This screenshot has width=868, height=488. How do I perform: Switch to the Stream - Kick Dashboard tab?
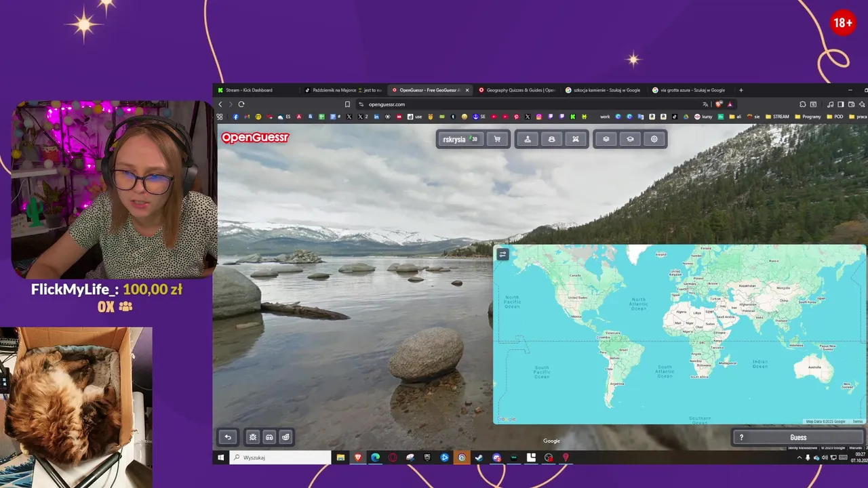[258, 90]
